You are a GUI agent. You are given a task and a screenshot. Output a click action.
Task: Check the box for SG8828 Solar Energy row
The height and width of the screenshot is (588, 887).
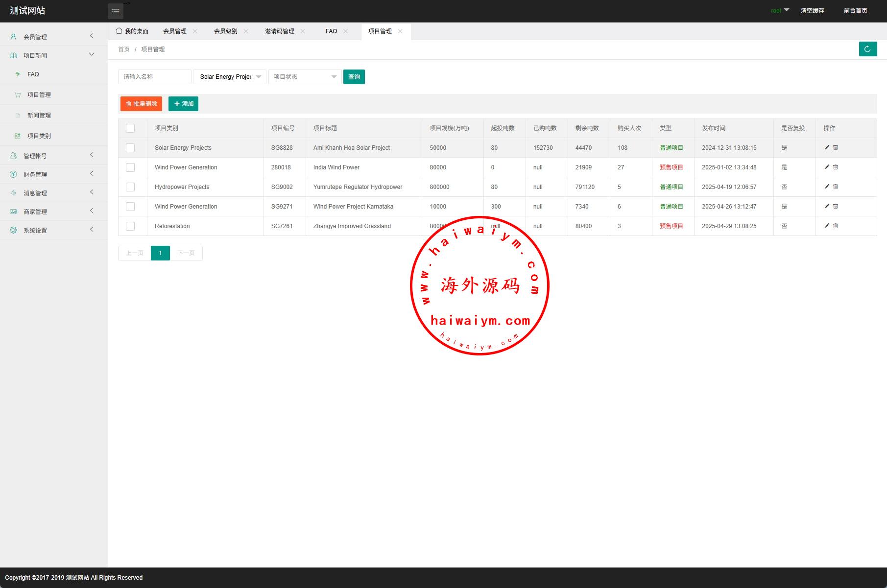[130, 148]
